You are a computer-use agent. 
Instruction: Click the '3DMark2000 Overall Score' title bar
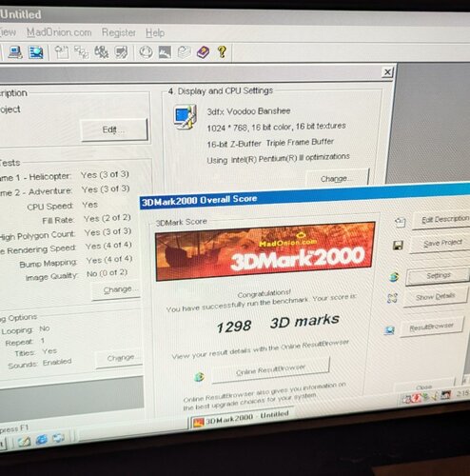[x=304, y=196]
